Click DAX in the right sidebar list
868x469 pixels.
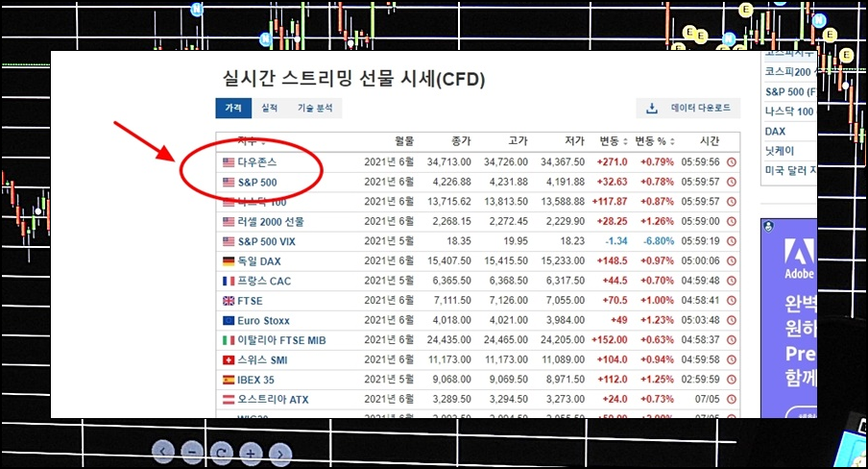click(x=775, y=132)
